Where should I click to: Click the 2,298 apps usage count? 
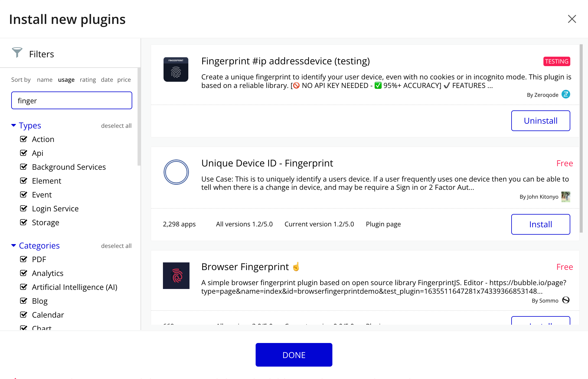coord(179,224)
